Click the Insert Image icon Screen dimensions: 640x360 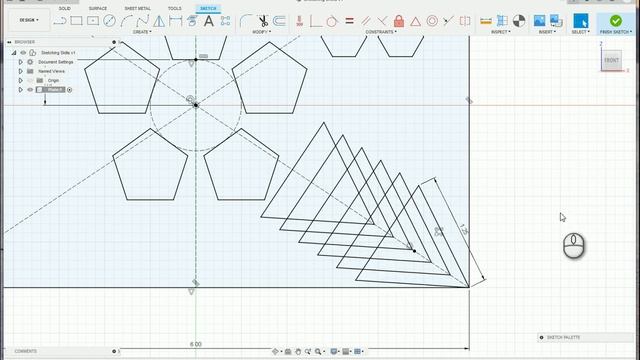click(539, 21)
